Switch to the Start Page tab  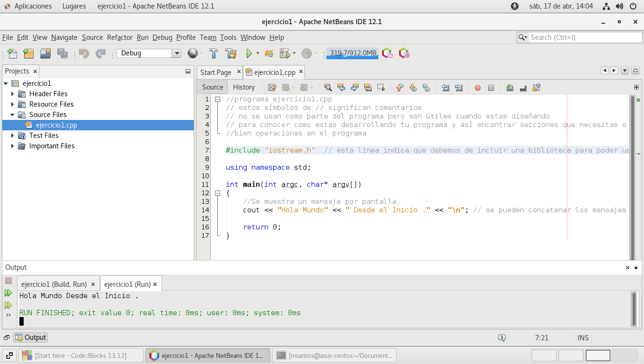click(x=215, y=73)
